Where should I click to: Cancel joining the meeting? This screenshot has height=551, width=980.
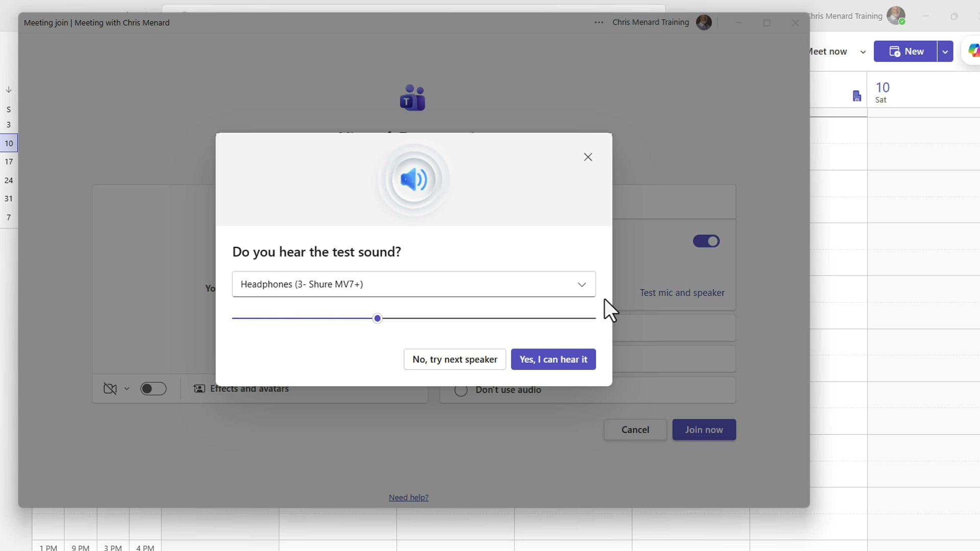[x=635, y=430]
